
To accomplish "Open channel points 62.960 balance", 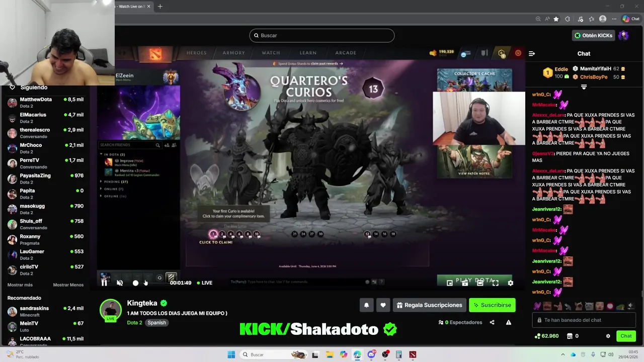I will click(546, 336).
